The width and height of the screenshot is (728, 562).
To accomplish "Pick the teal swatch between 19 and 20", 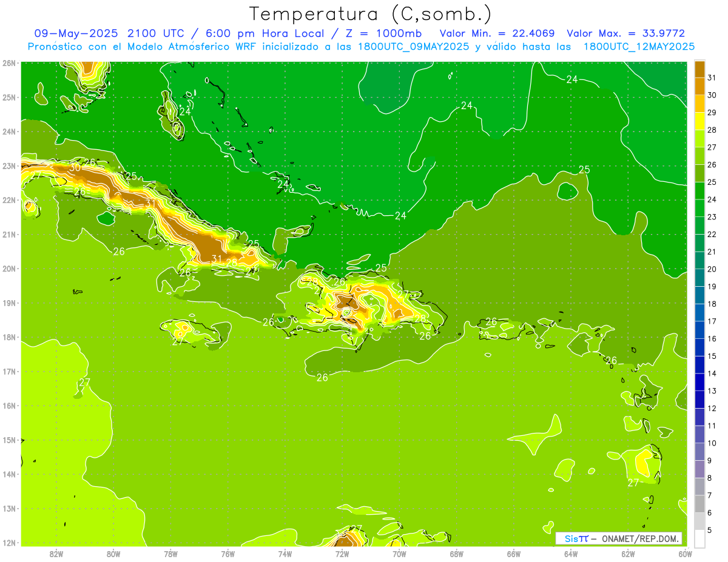I will 700,278.
